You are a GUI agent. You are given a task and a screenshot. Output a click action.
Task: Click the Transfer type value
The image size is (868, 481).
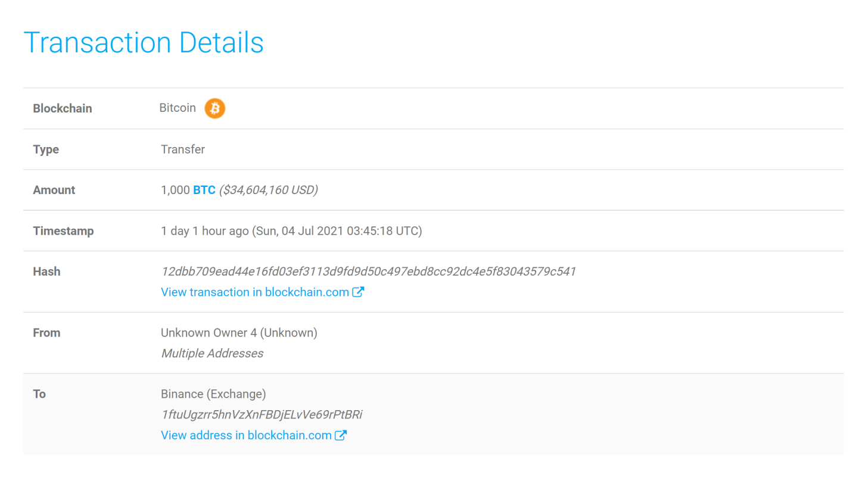coord(183,149)
